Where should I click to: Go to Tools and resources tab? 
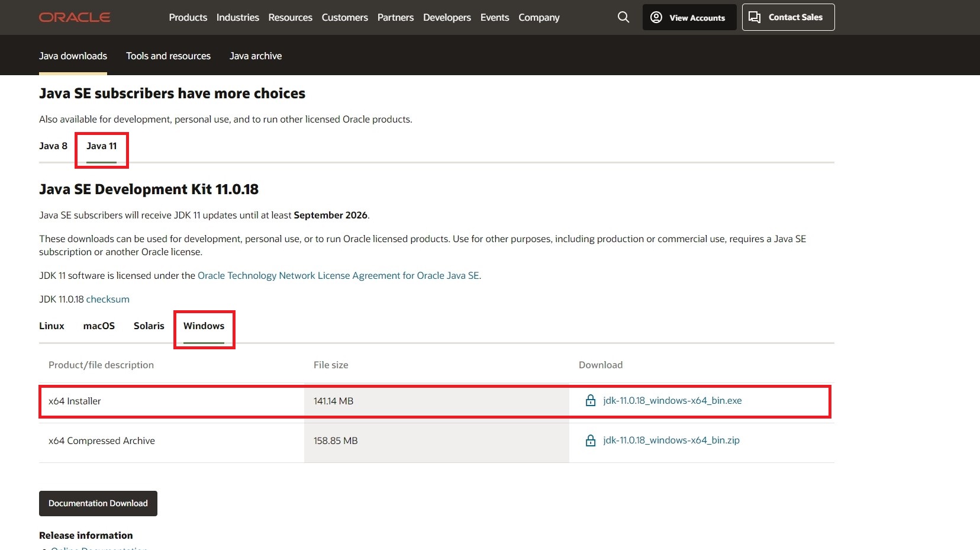pos(168,56)
